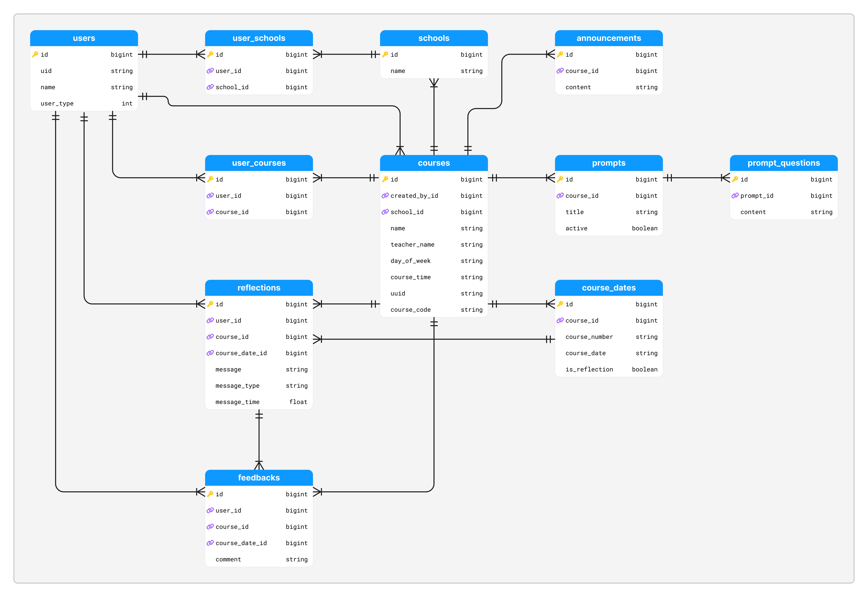Click link icon beside course_date_id in feedbacks
The image size is (868, 597).
[x=210, y=543]
